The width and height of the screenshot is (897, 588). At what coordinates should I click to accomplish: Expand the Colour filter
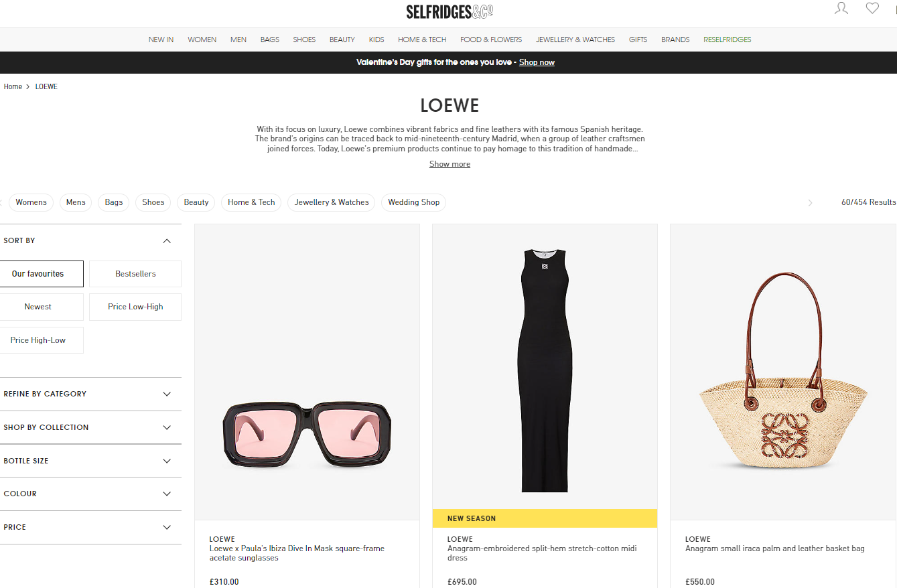coord(90,494)
